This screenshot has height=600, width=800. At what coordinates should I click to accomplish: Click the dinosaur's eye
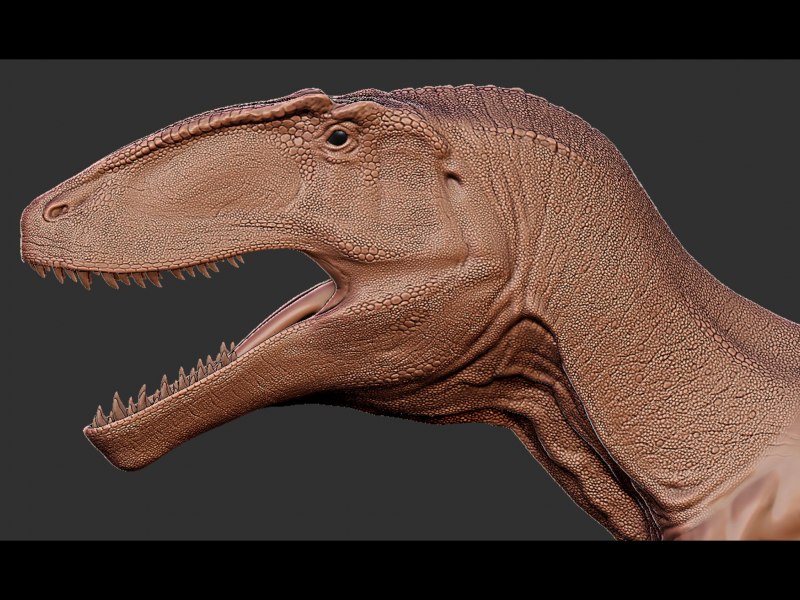coord(338,138)
